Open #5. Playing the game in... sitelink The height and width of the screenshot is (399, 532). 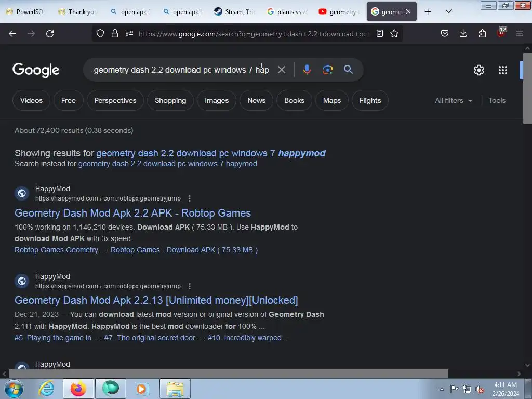tap(56, 338)
